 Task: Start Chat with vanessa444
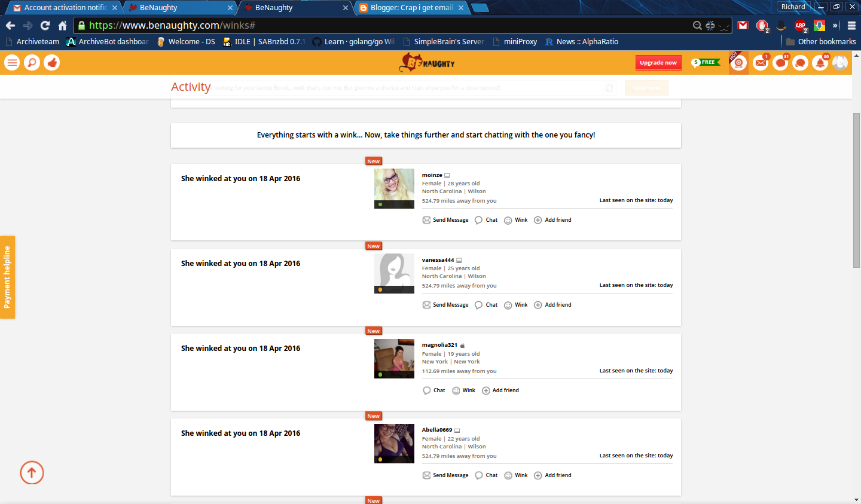(486, 305)
